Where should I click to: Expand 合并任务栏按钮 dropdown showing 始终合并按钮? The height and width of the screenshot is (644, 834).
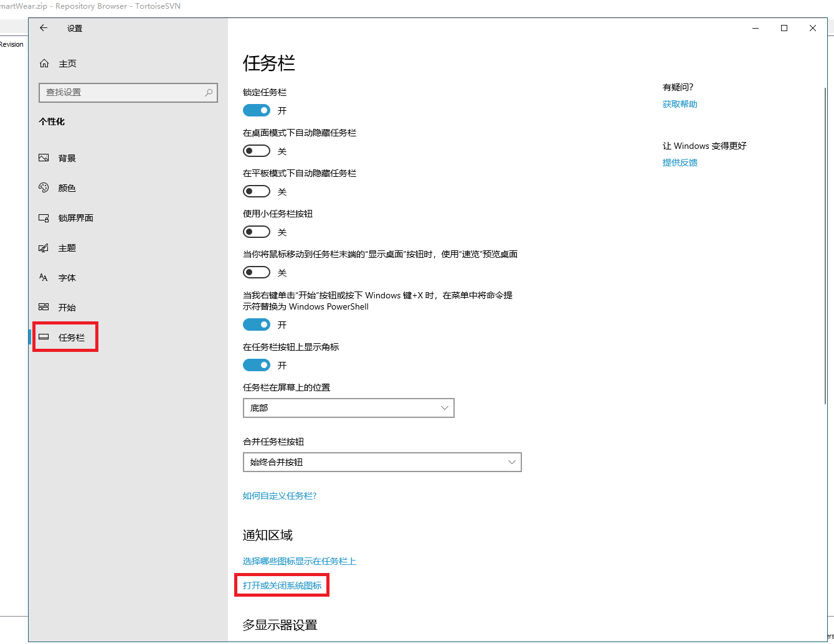[382, 462]
